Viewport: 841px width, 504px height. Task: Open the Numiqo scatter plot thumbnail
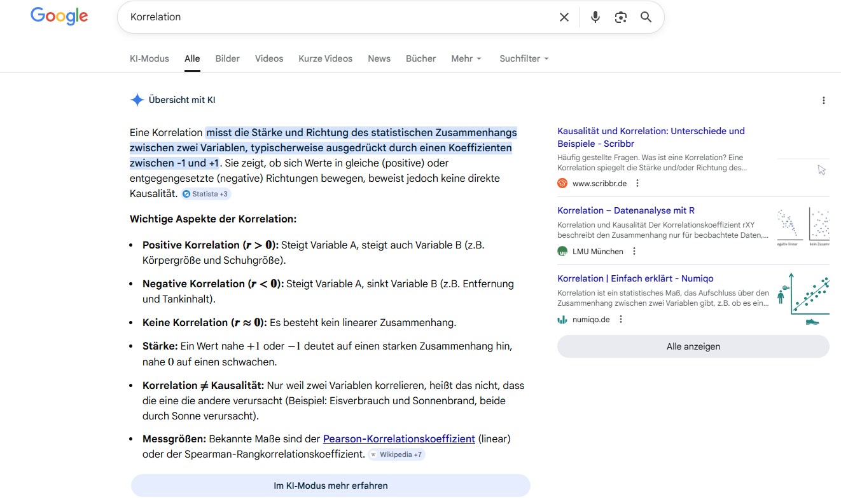(x=803, y=299)
